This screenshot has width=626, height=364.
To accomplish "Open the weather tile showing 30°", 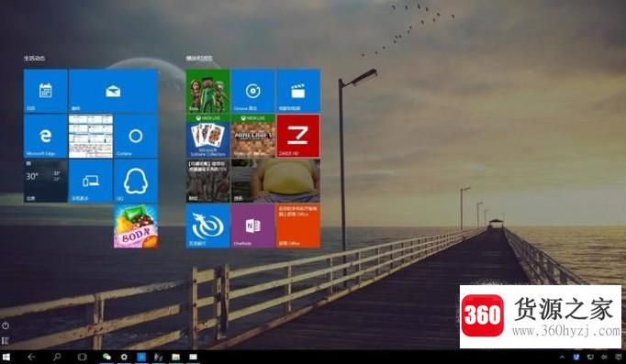I will tap(46, 181).
